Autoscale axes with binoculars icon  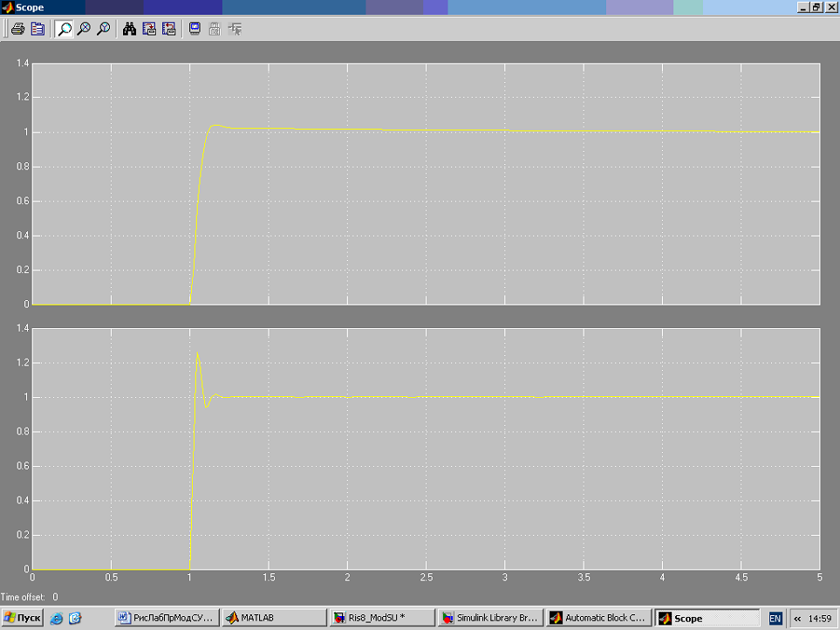pos(129,29)
